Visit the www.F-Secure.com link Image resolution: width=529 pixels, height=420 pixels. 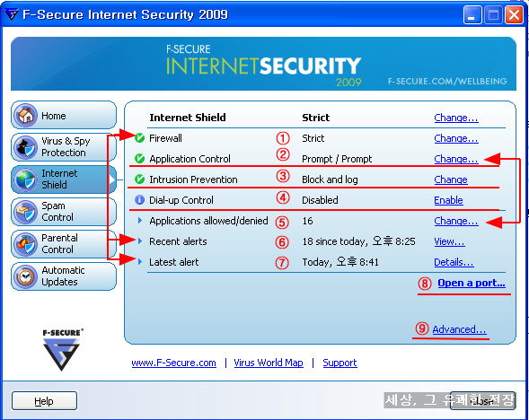(173, 363)
